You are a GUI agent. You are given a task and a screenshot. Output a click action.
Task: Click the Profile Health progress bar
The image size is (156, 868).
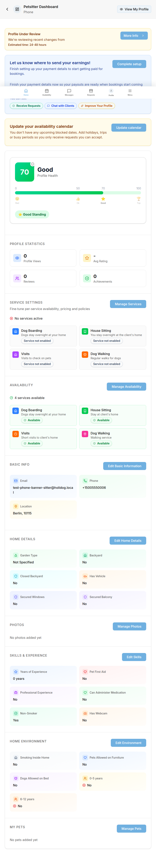coord(77,193)
